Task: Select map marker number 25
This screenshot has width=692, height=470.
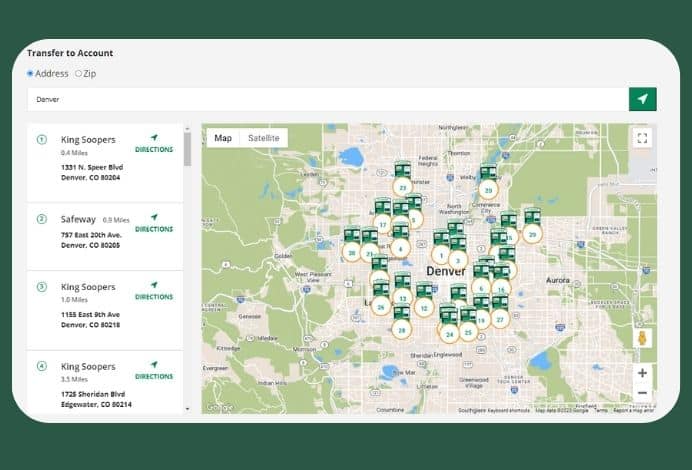Action: coord(468,332)
